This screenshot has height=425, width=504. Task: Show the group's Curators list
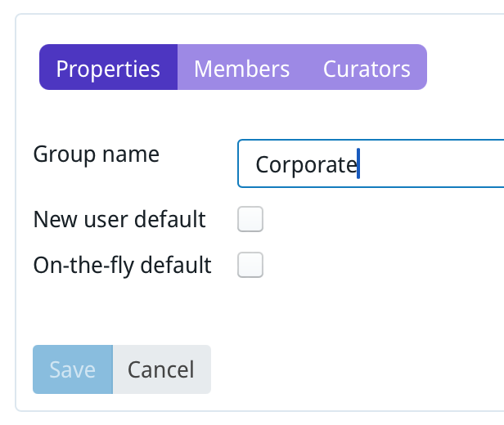click(367, 68)
